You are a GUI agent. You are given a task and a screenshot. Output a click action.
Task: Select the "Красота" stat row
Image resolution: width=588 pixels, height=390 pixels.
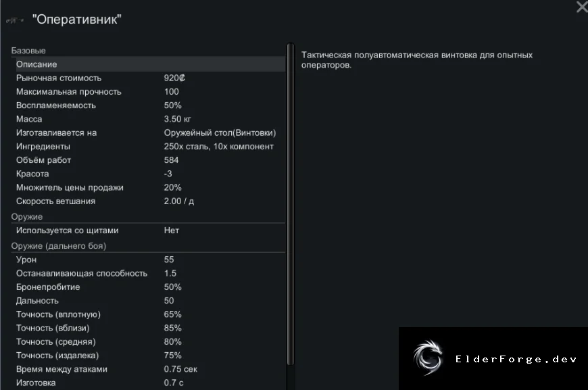(148, 174)
